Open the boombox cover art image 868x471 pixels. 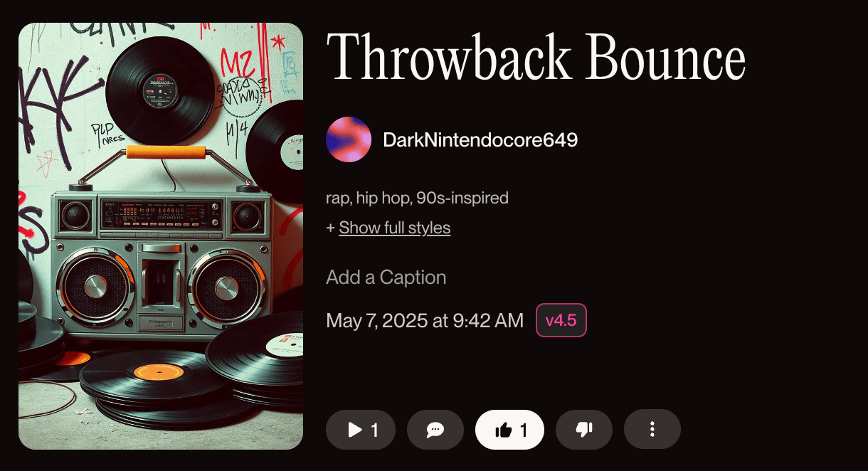tap(161, 236)
